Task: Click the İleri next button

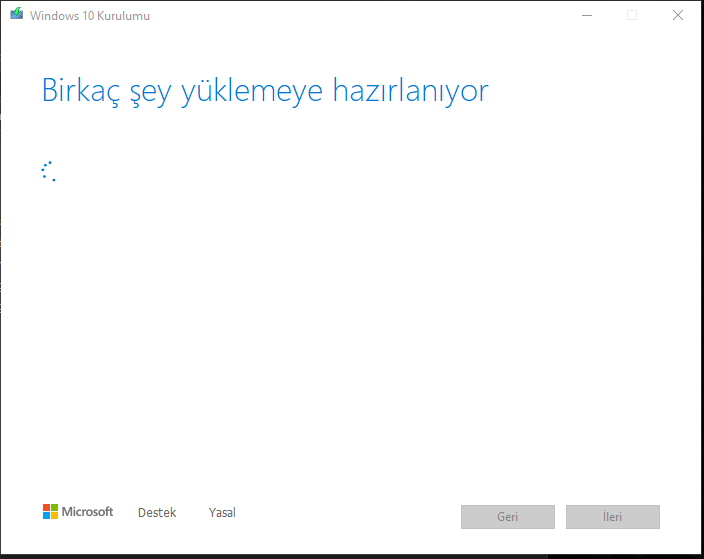Action: tap(612, 517)
